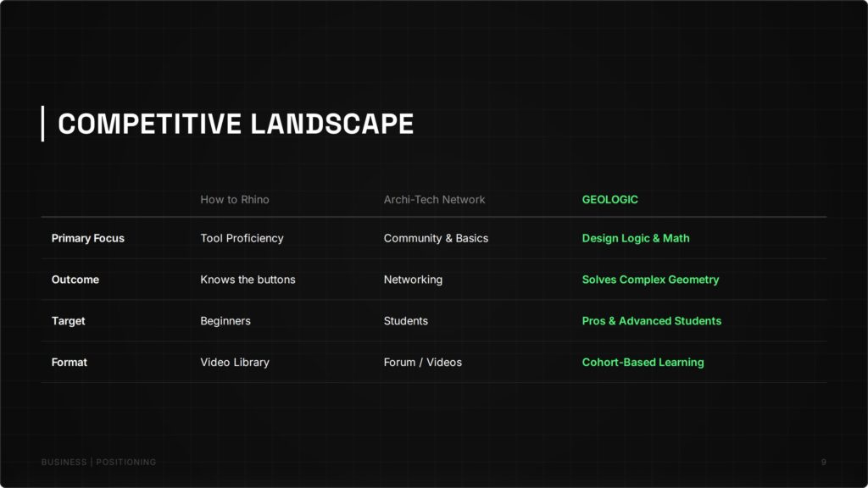Select the Target row label
The width and height of the screenshot is (868, 488).
pos(68,321)
